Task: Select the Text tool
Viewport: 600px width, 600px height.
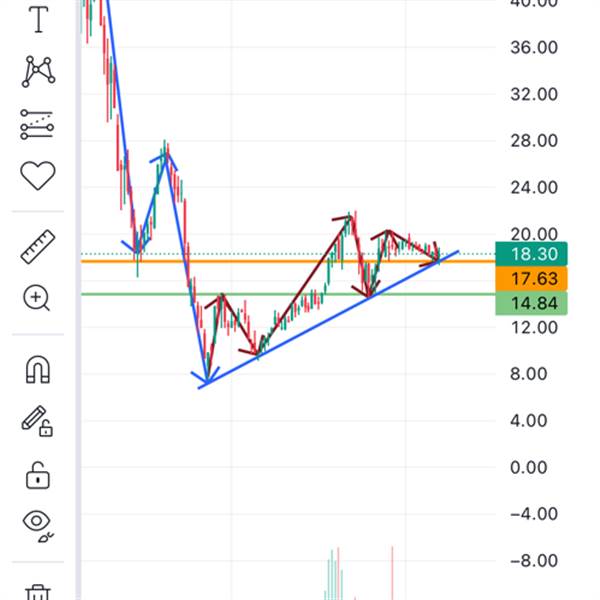Action: pyautogui.click(x=38, y=19)
